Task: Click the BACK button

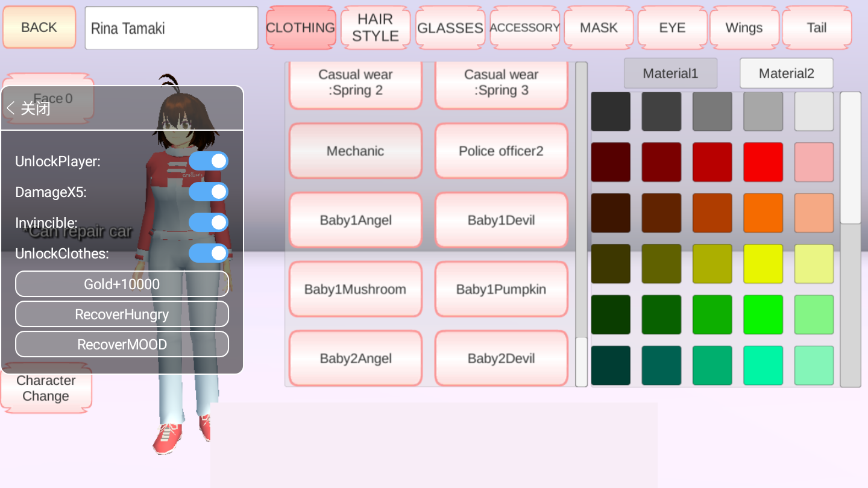Action: 39,27
